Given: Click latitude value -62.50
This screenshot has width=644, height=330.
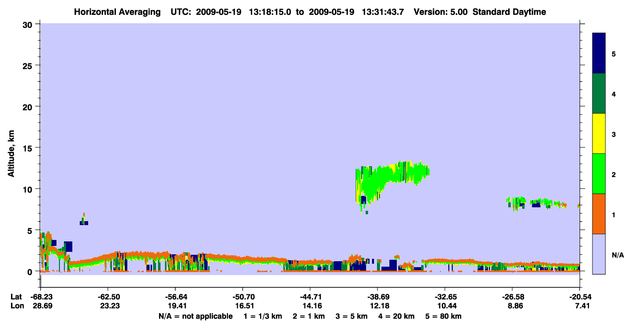Looking at the screenshot, I should click(x=108, y=297).
